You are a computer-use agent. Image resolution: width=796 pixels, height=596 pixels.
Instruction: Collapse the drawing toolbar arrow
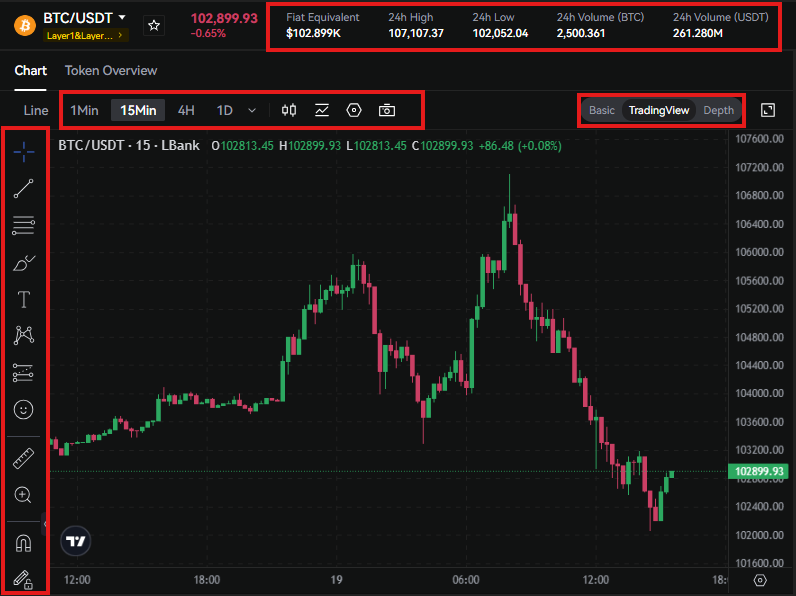pos(45,524)
